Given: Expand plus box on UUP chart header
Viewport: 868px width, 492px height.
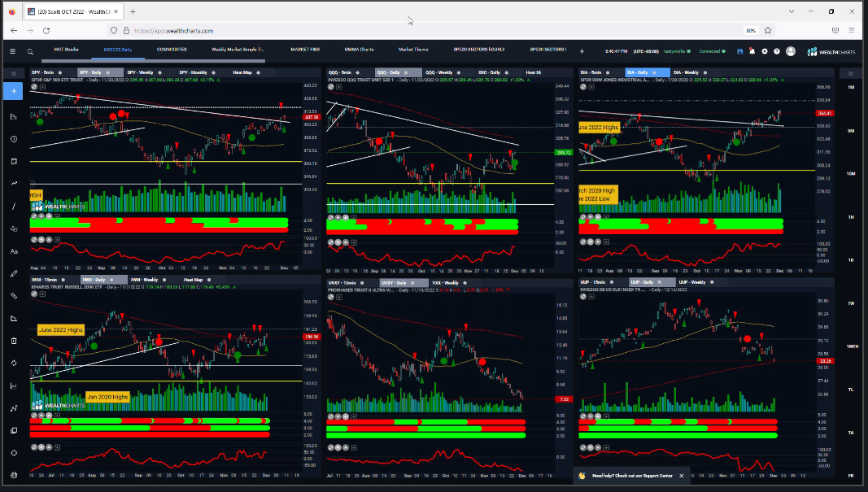Looking at the screenshot, I should 591,297.
